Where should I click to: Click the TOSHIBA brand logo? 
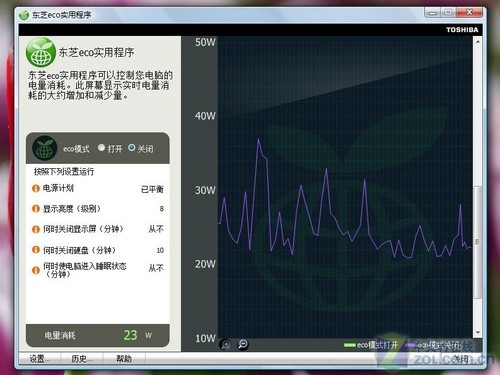[462, 30]
